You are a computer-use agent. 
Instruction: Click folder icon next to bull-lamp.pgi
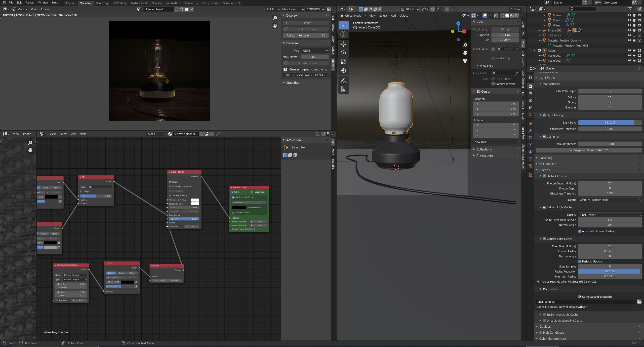click(639, 302)
